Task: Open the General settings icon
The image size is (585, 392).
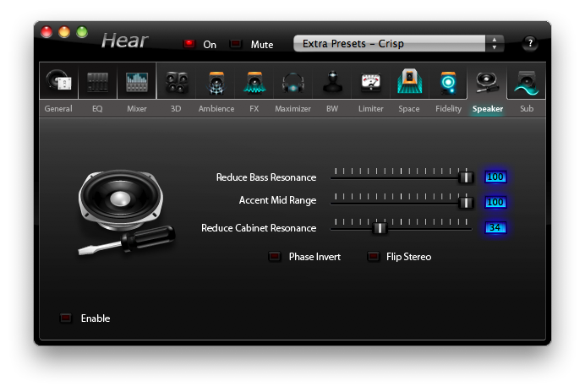Action: (x=58, y=81)
